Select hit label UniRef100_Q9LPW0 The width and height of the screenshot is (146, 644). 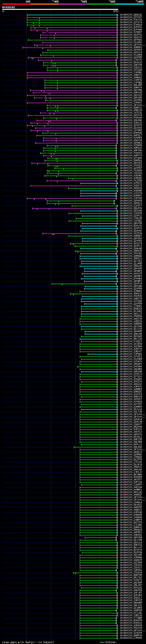[131, 120]
